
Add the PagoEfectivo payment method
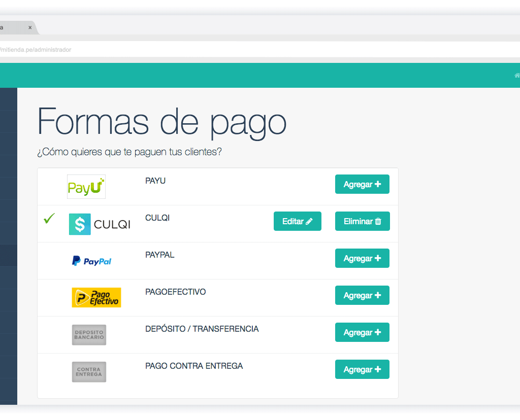362,295
